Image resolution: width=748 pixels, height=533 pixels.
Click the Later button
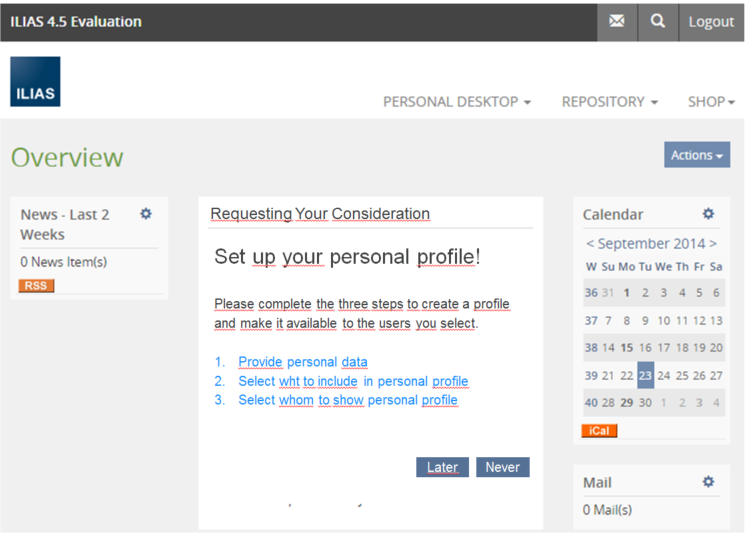442,467
